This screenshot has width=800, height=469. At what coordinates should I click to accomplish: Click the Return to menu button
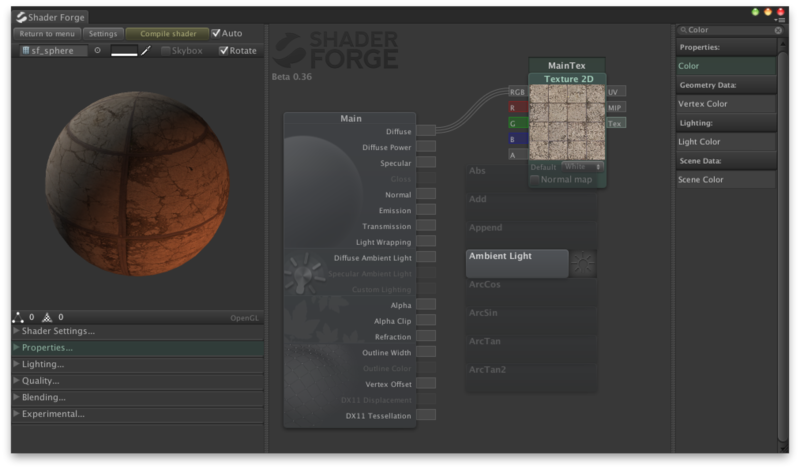[x=47, y=34]
